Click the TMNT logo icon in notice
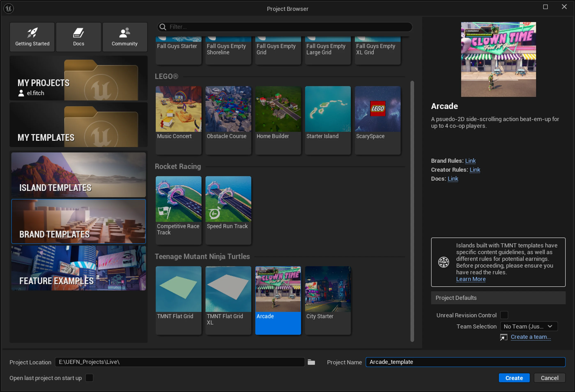Screen dimensions: 575x392 [x=443, y=262]
